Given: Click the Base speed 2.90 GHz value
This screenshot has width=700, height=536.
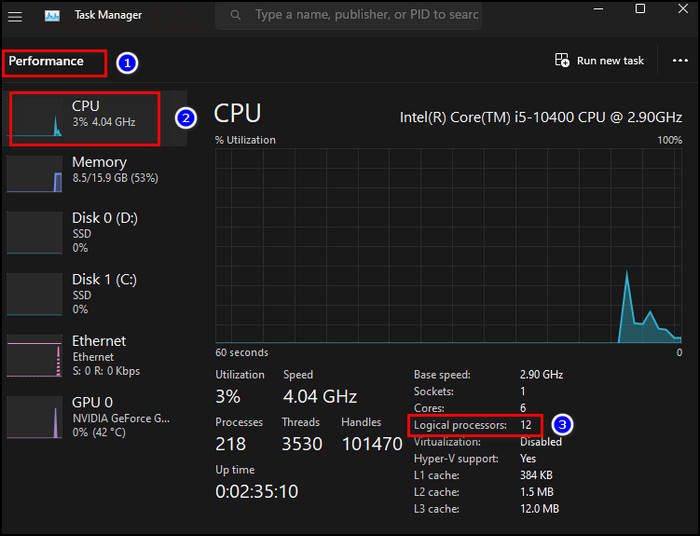Looking at the screenshot, I should pos(541,374).
